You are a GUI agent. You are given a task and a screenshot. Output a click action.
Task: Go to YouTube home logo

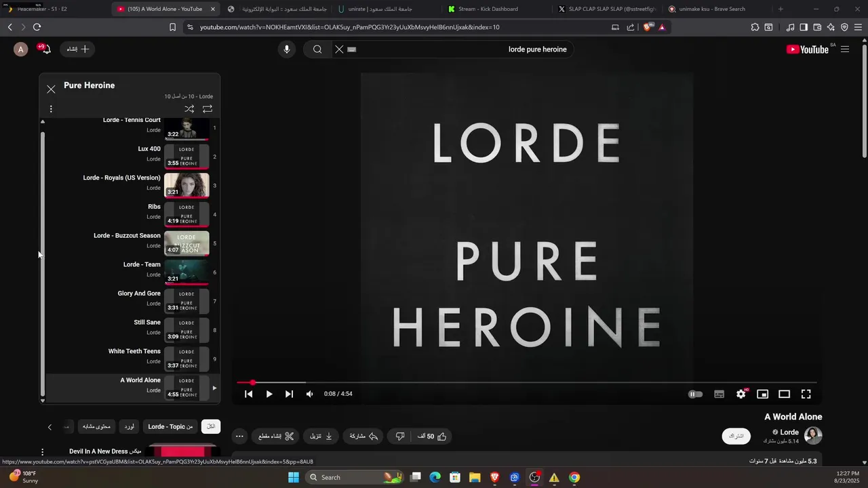tap(808, 49)
